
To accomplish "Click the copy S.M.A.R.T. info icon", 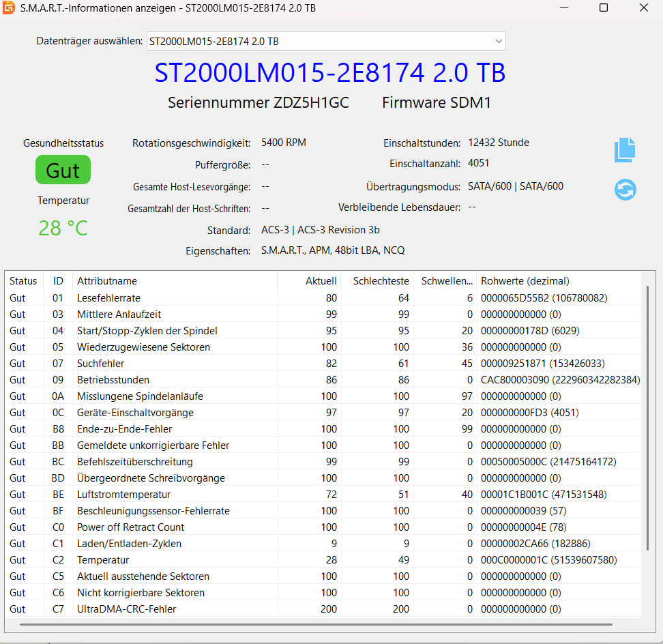I will (x=625, y=150).
